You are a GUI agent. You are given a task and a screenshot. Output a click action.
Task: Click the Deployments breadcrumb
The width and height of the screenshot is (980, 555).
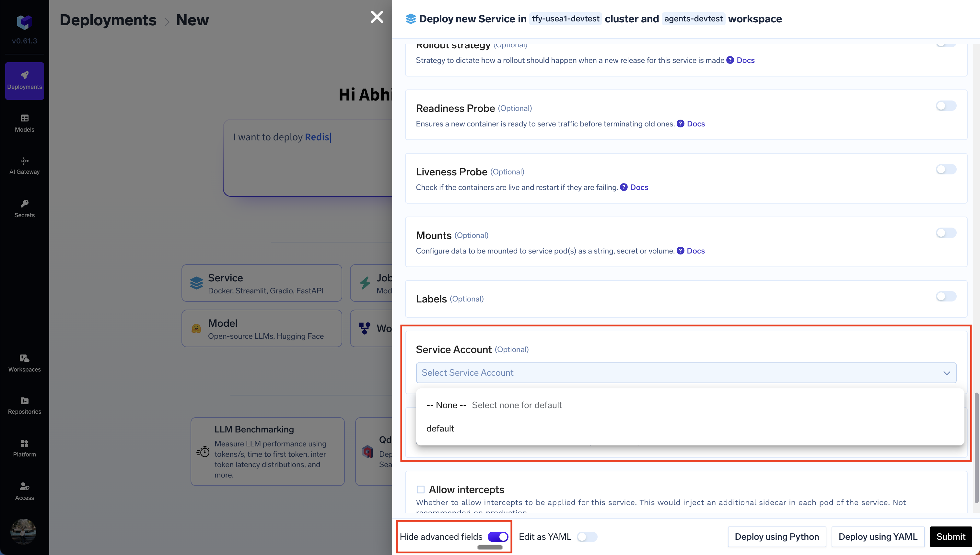[108, 19]
